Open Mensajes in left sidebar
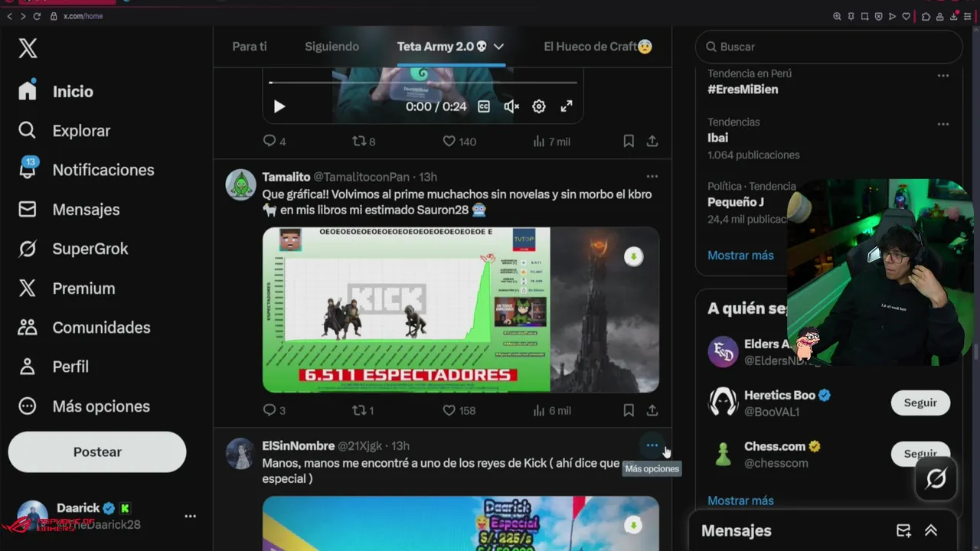The width and height of the screenshot is (980, 551). coord(69,210)
